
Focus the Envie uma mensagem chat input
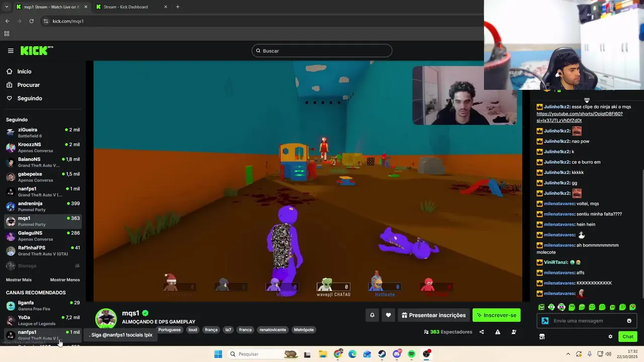coord(587,321)
